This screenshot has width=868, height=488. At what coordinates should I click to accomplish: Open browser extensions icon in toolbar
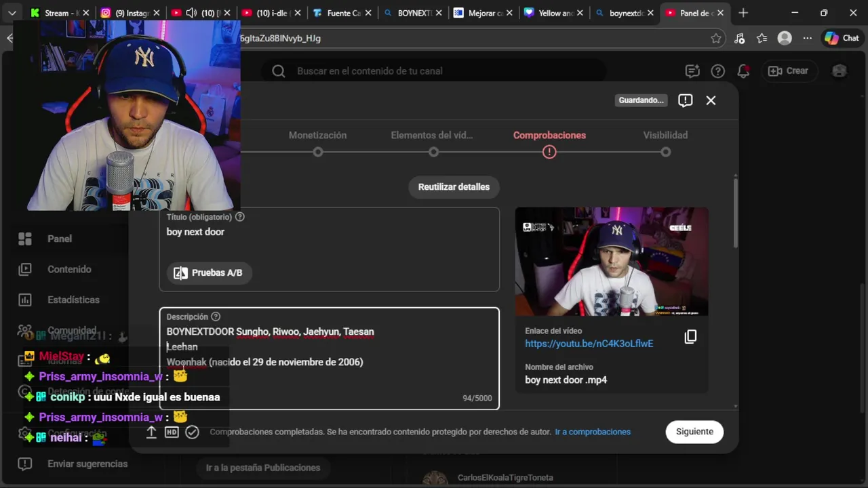tap(740, 39)
